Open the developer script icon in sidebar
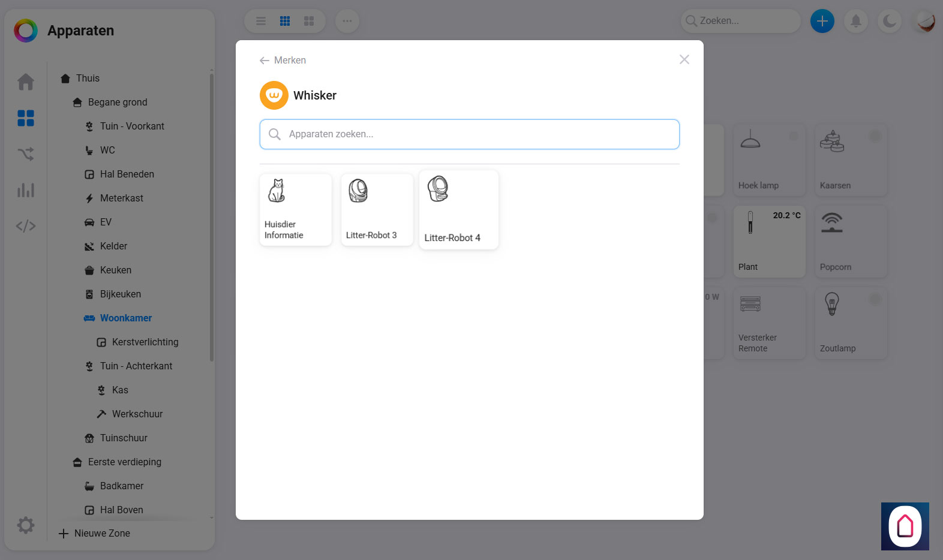Viewport: 943px width, 560px height. 26,226
